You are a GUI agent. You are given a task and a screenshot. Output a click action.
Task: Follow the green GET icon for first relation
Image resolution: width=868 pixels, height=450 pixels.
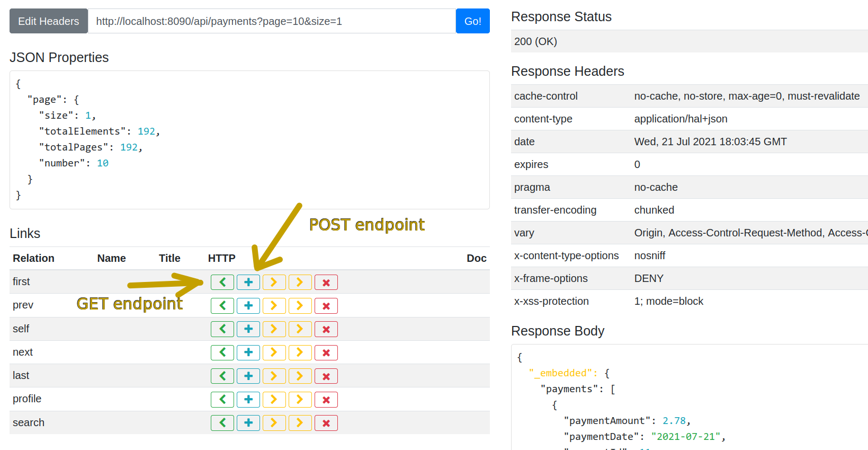tap(222, 283)
